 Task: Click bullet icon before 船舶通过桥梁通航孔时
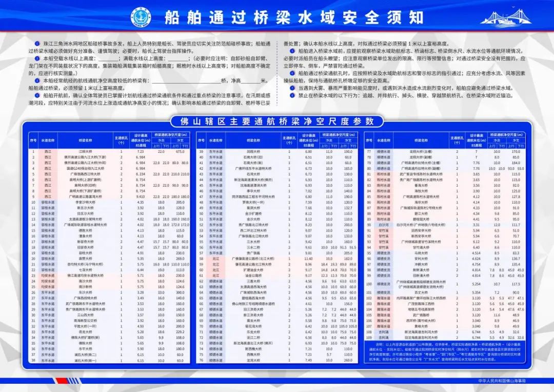tap(292, 73)
